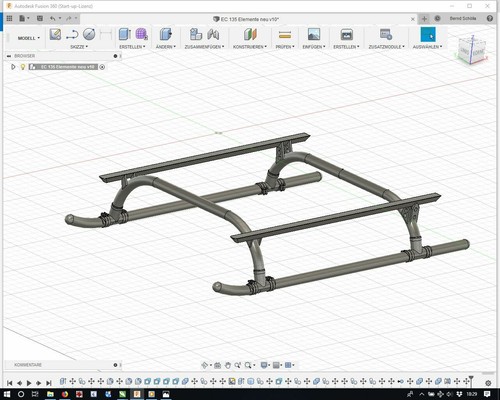
Task: Expand the EC 135 Elemente browser tree node
Action: tap(13, 67)
